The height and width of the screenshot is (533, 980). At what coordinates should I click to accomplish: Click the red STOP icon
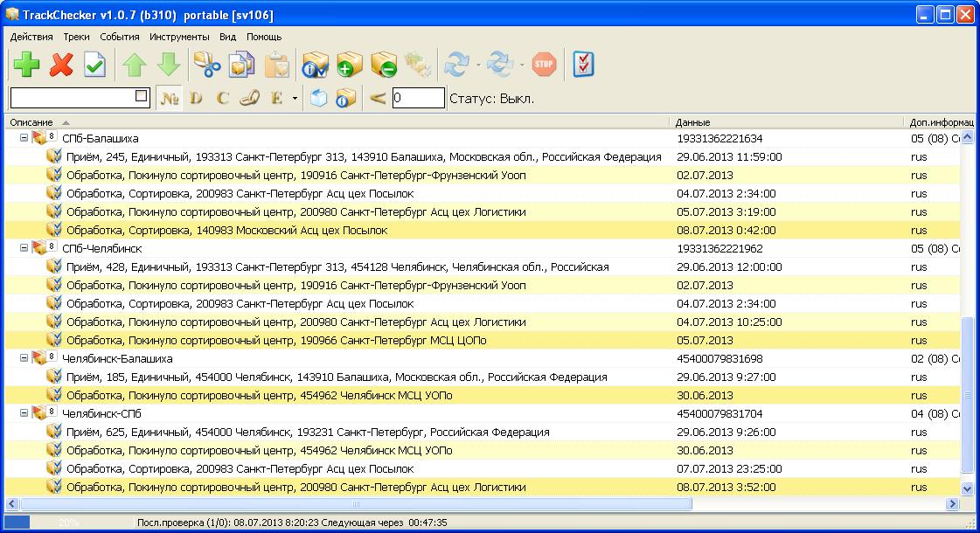click(x=544, y=65)
